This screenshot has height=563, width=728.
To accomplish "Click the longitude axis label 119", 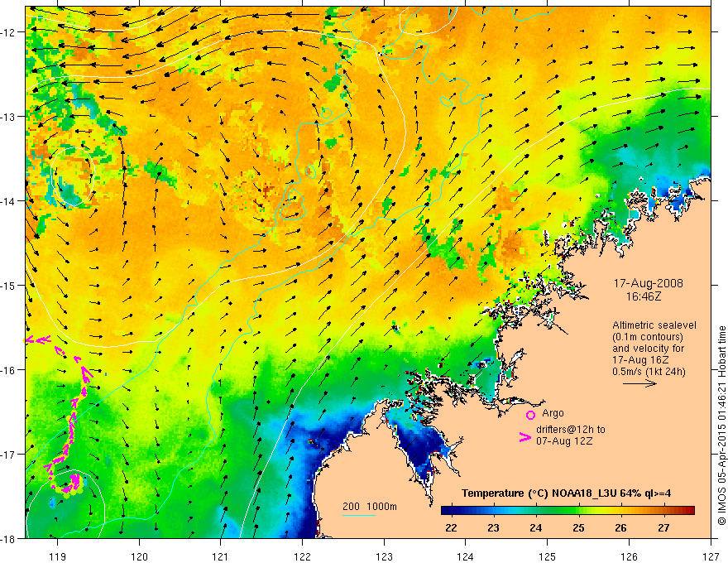I will [58, 556].
